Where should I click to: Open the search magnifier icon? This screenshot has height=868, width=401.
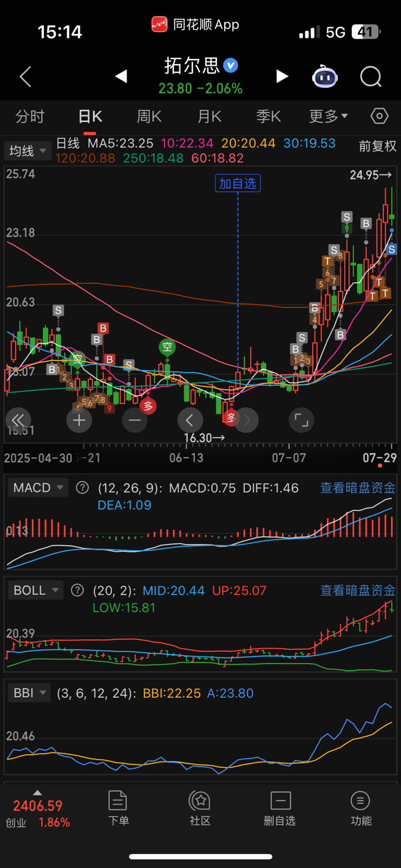coord(371,77)
